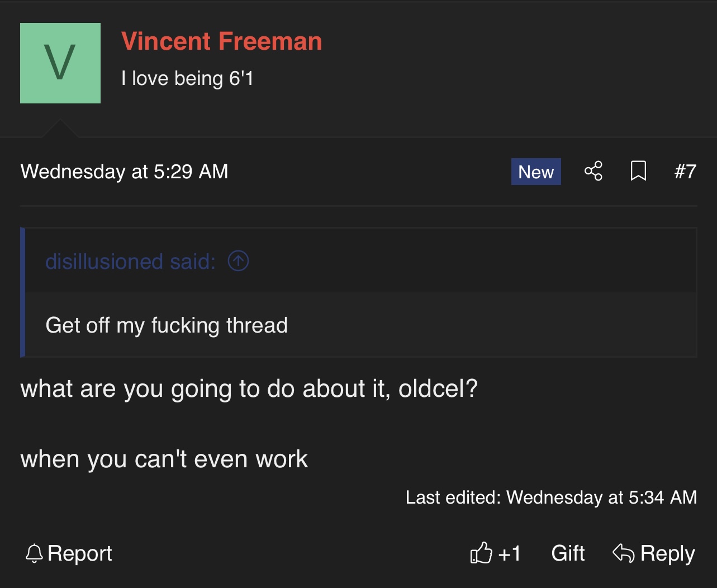Click the Report text label
Screen dimensions: 717x588
pos(80,553)
